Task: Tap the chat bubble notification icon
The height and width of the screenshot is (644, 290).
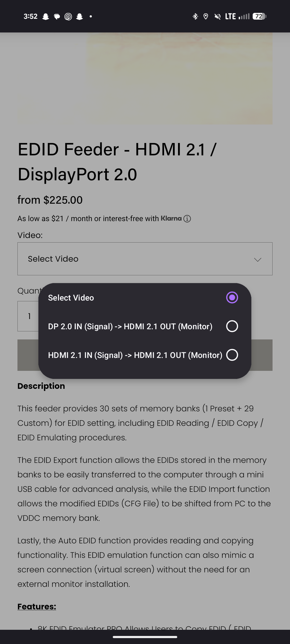Action: [57, 17]
